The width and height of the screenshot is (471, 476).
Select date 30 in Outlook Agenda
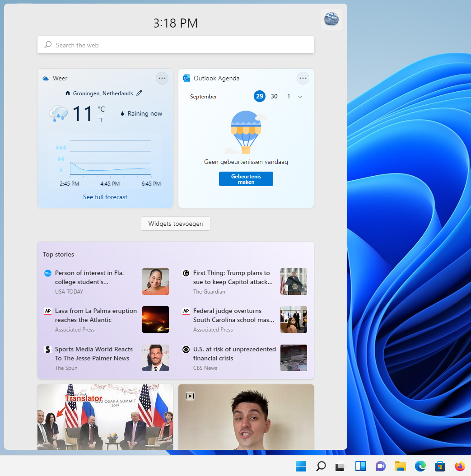click(274, 96)
